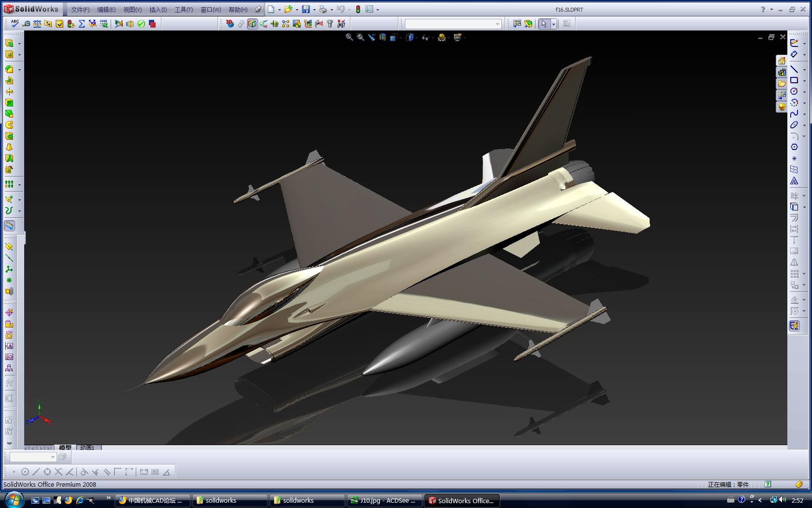Open the ACDSee window showing J10.jpg

[384, 500]
